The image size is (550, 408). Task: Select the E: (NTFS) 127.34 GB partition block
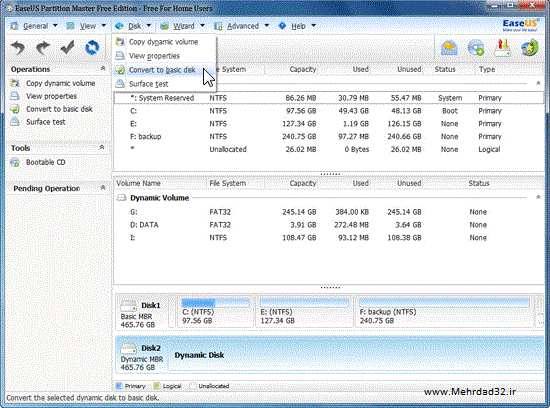[x=304, y=312]
